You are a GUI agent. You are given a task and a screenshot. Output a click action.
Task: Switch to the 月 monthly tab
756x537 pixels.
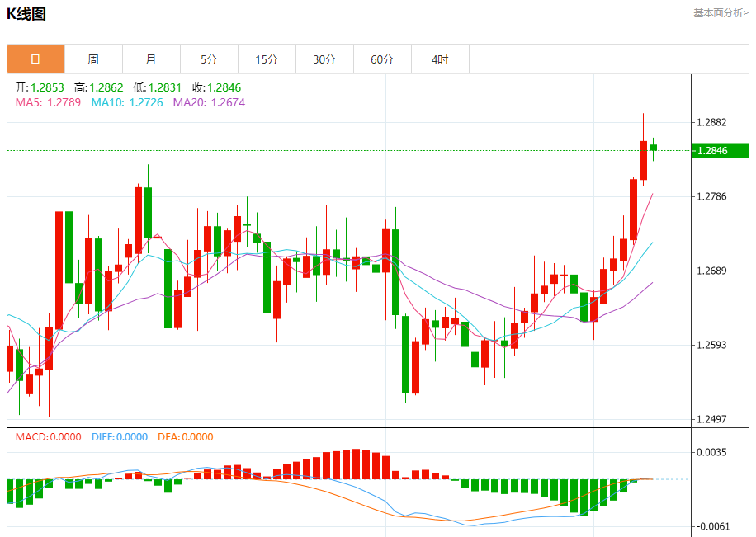(x=151, y=59)
